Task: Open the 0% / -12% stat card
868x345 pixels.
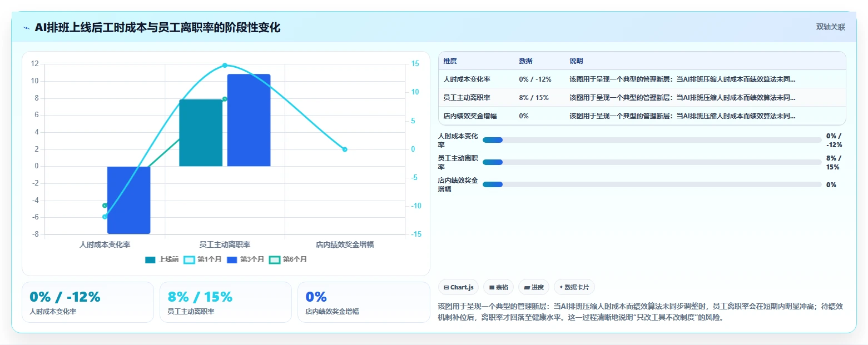Action: (88, 302)
